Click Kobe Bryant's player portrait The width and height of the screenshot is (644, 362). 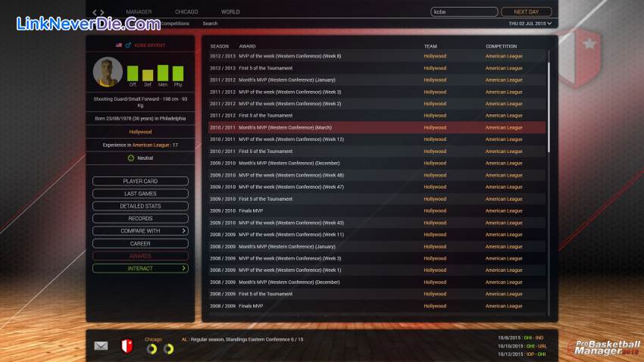click(x=108, y=72)
